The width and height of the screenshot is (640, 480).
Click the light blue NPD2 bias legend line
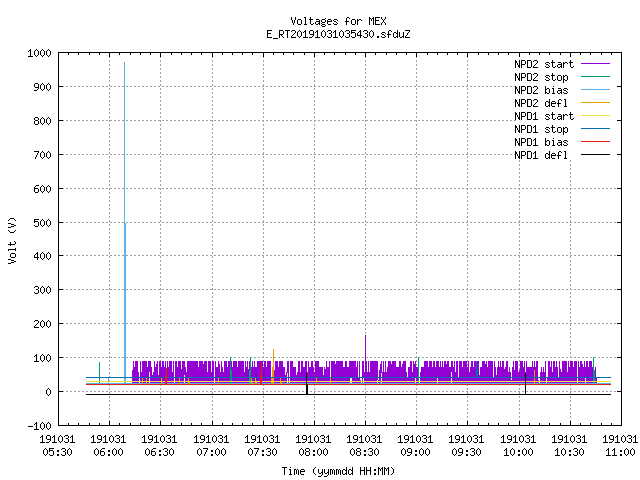(x=595, y=90)
